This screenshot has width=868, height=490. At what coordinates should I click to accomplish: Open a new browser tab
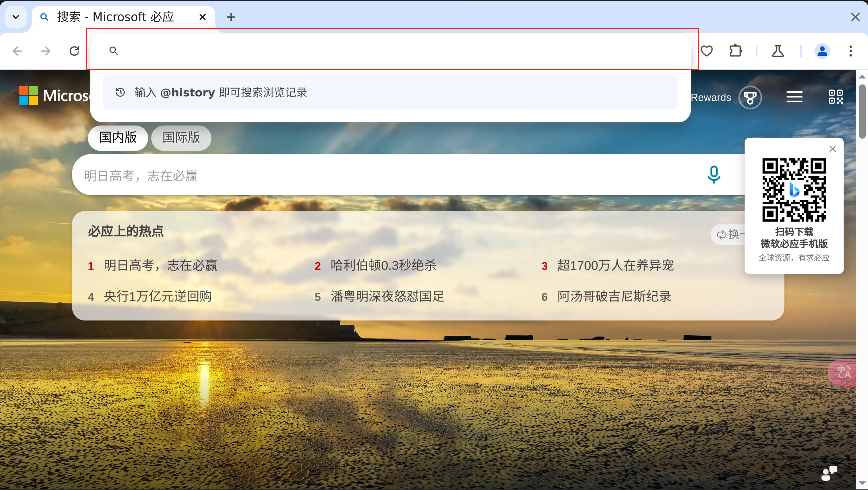(x=231, y=17)
